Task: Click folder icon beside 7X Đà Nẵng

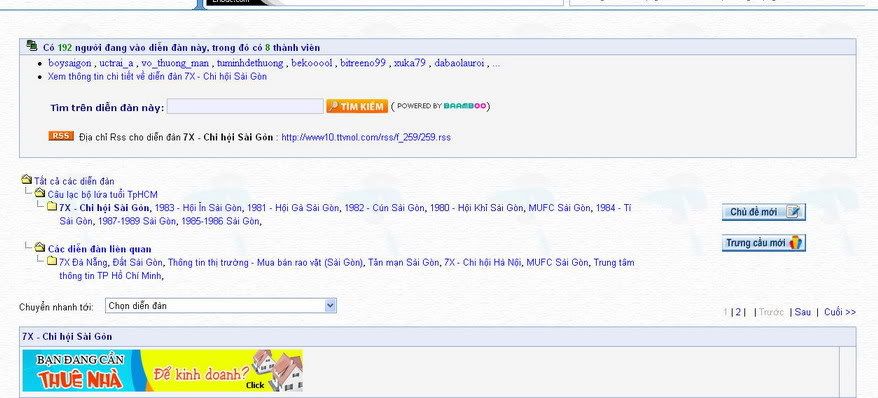Action: point(52,260)
